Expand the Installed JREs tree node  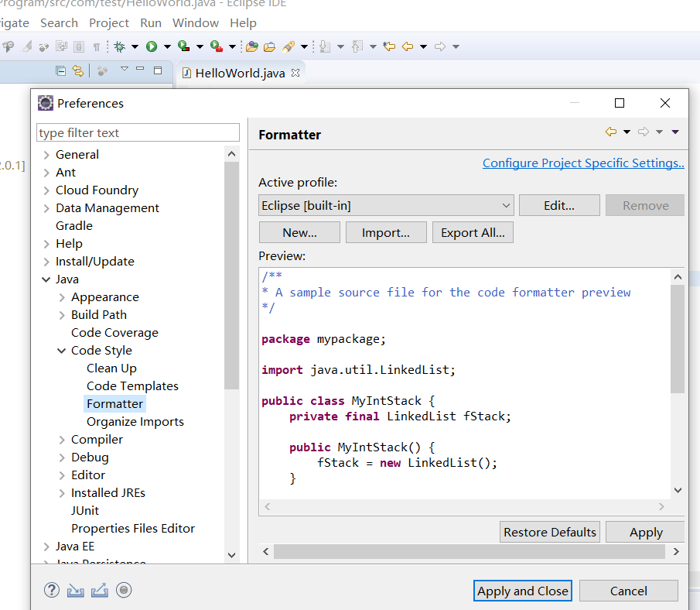(62, 493)
